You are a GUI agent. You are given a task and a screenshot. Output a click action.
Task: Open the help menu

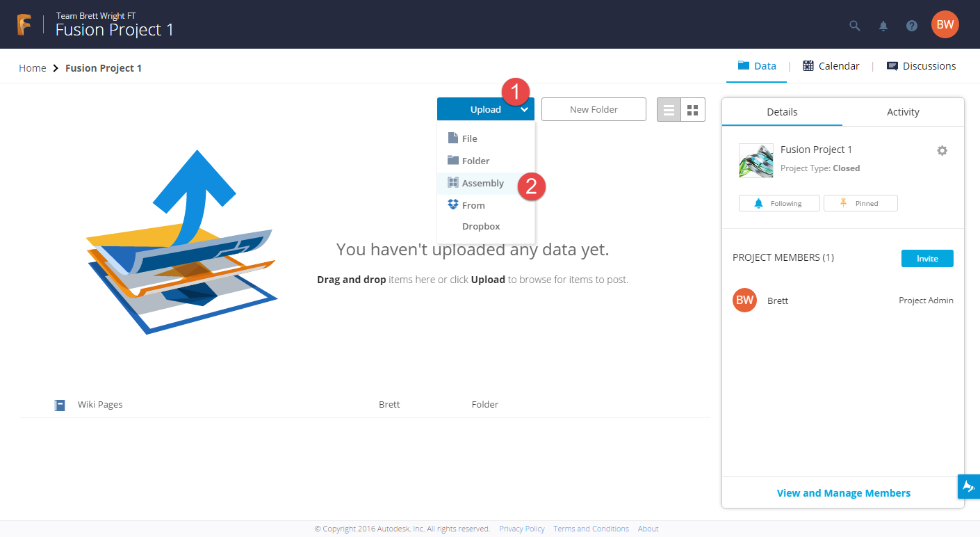pos(911,25)
